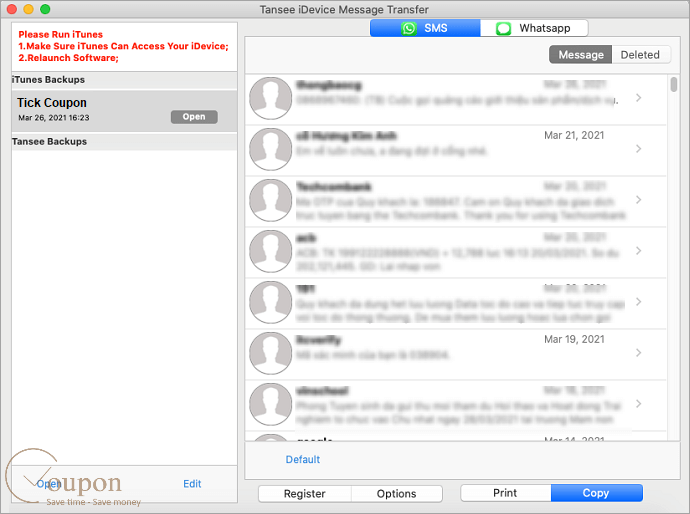690x514 pixels.
Task: Select the Message segment
Action: click(580, 55)
